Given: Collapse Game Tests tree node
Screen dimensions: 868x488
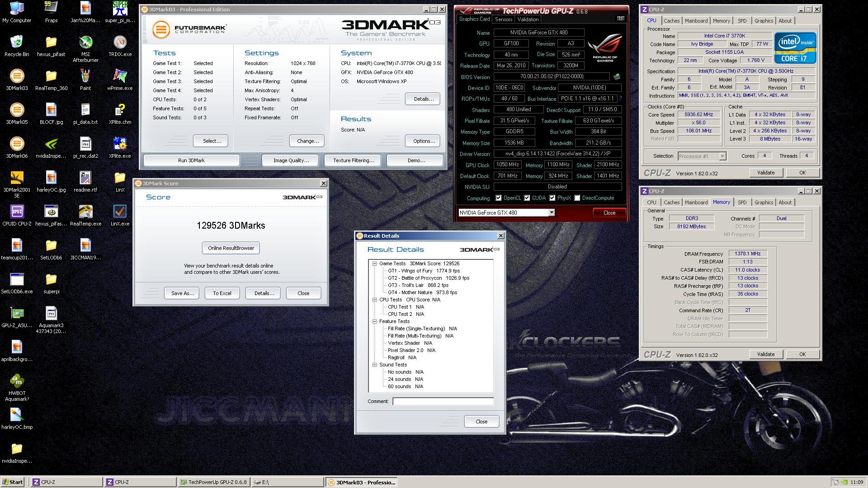Looking at the screenshot, I should (x=374, y=263).
